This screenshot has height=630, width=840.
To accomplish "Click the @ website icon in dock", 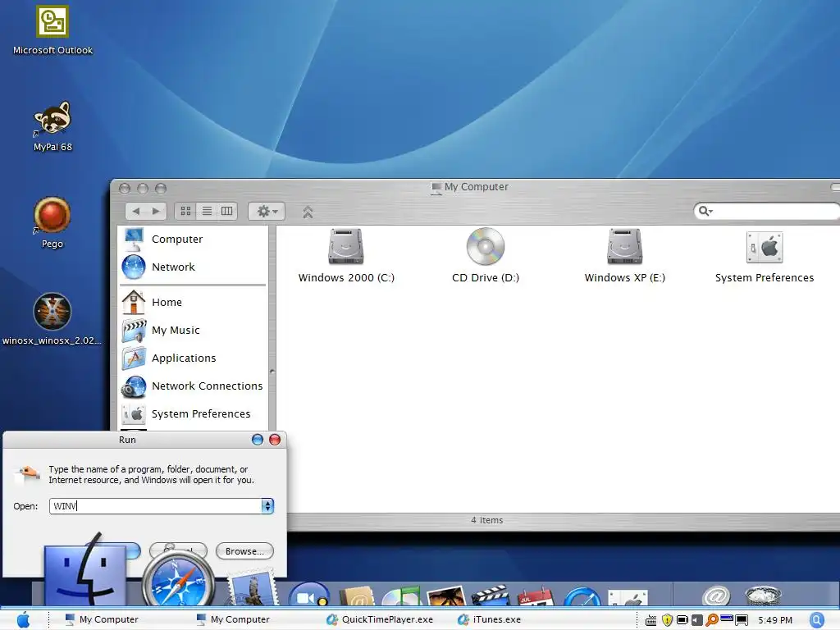I will pos(716,596).
